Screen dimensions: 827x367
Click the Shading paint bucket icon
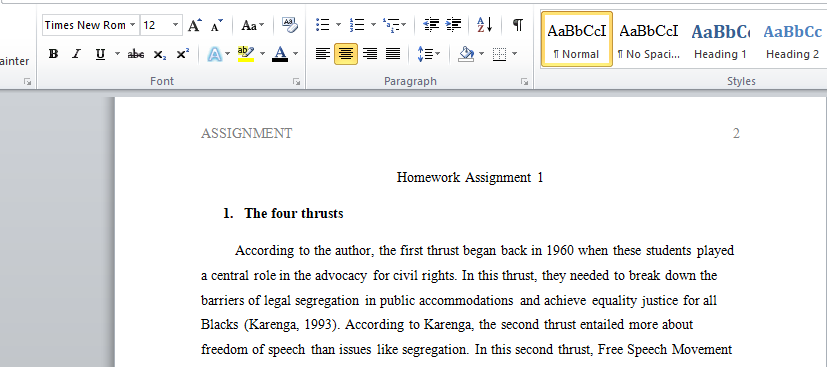466,54
